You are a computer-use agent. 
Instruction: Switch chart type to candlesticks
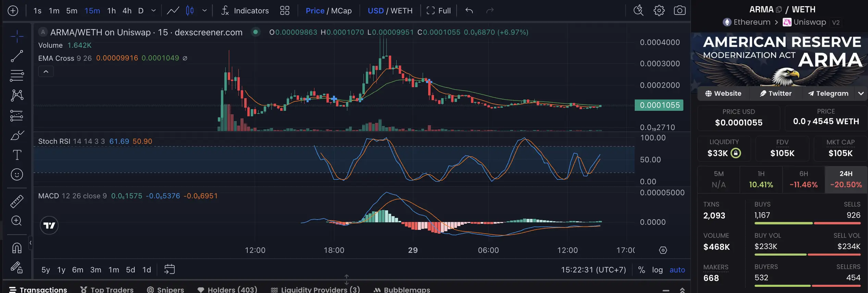point(190,11)
